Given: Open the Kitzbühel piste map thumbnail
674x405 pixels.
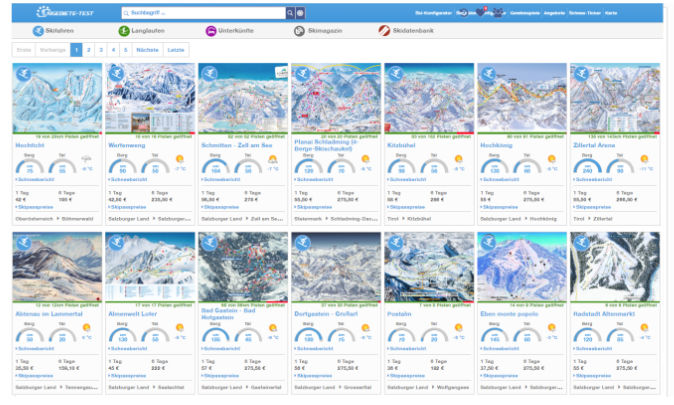Looking at the screenshot, I should (x=429, y=98).
